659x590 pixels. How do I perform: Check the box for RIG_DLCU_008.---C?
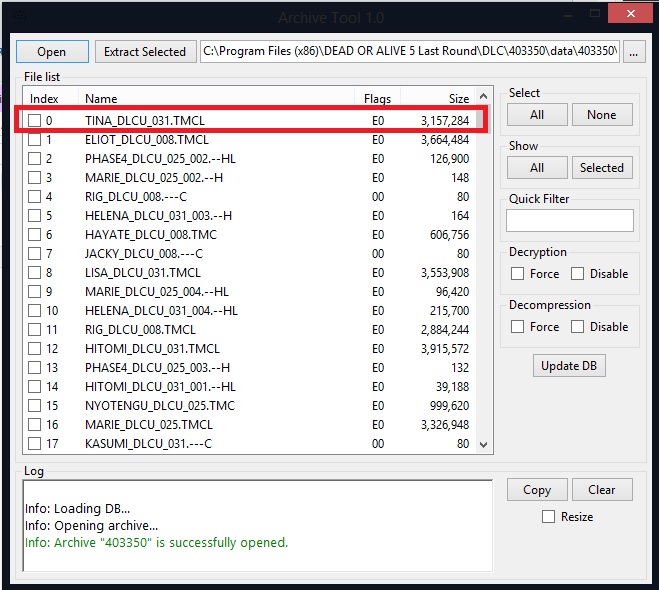pyautogui.click(x=34, y=197)
